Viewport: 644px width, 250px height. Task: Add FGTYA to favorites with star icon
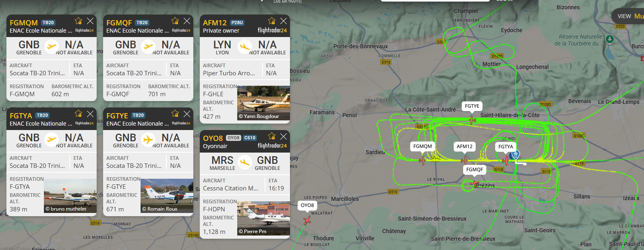[x=79, y=114]
